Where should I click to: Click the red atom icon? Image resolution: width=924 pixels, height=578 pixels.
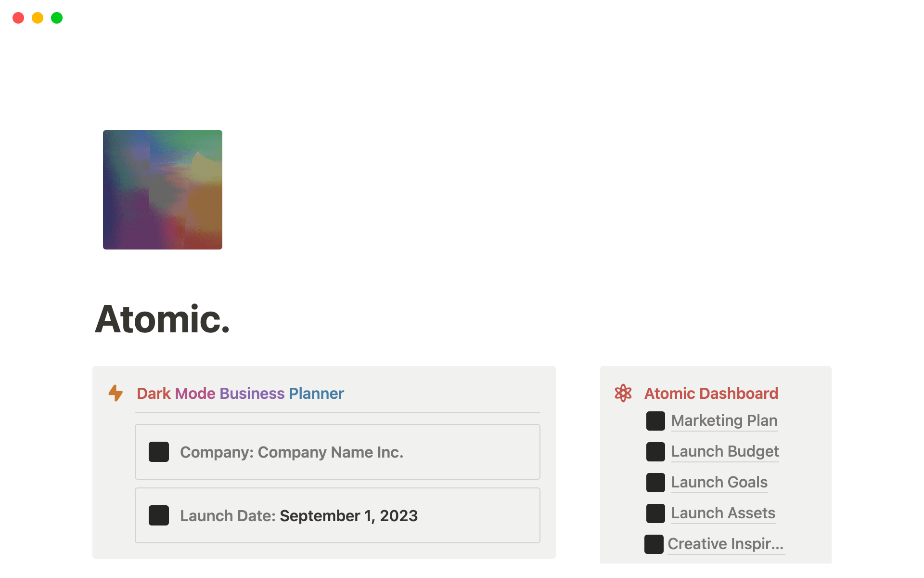click(x=623, y=393)
